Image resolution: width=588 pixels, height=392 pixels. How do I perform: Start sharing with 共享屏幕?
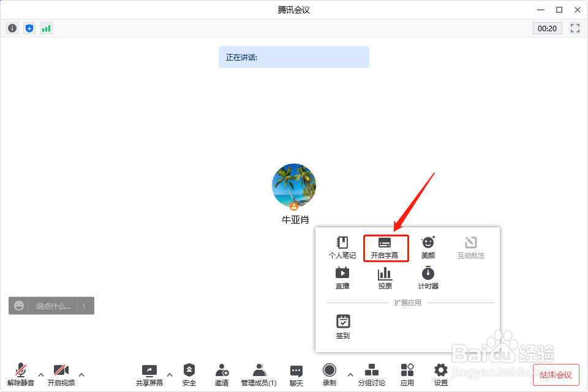149,375
